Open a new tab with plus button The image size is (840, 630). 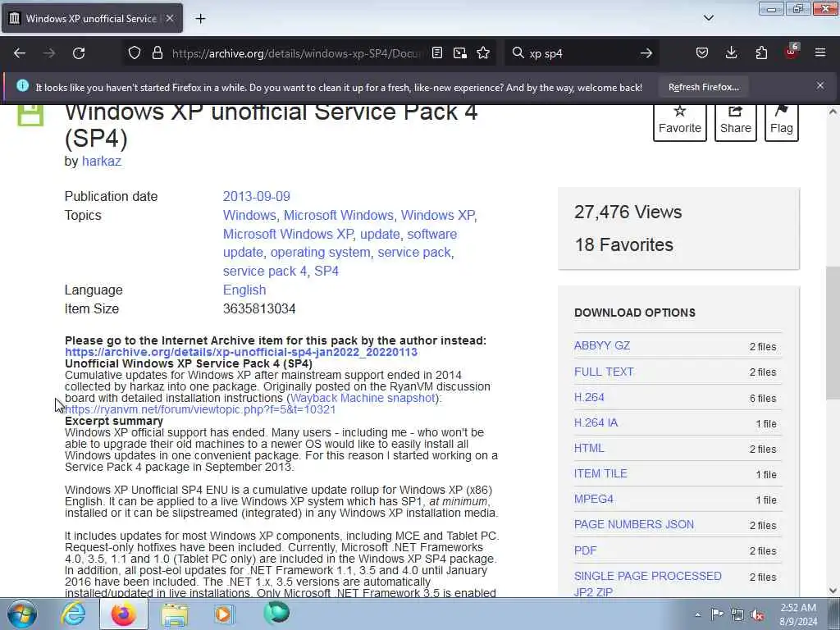tap(200, 19)
